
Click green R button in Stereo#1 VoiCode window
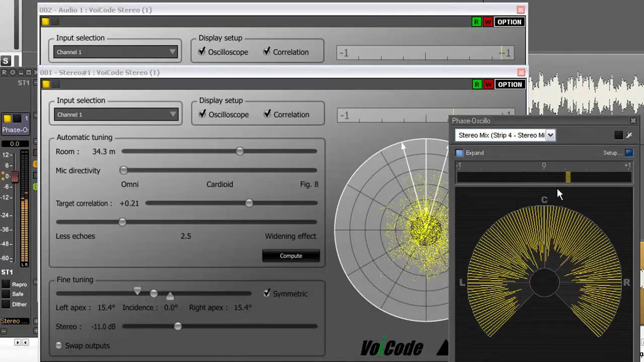[476, 84]
